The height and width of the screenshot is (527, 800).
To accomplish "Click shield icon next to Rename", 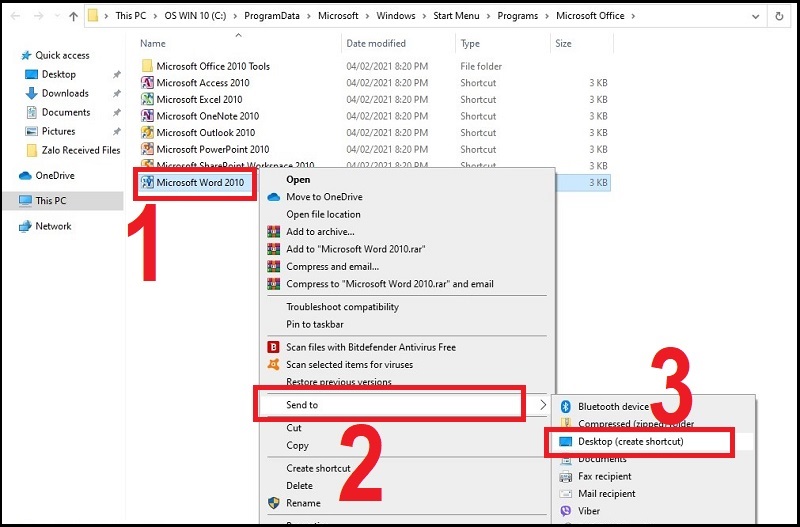I will point(273,503).
